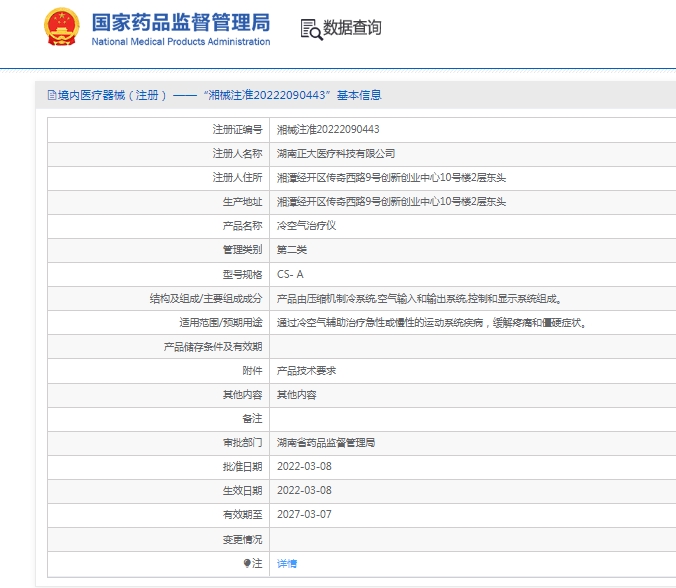
Task: Click the 其他内容 row label
Action: point(242,395)
